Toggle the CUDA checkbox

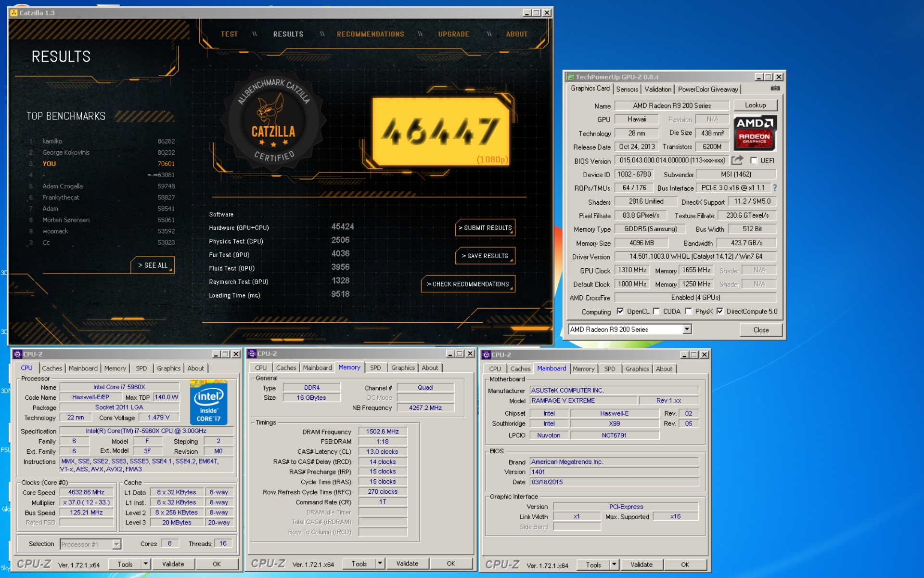[656, 311]
